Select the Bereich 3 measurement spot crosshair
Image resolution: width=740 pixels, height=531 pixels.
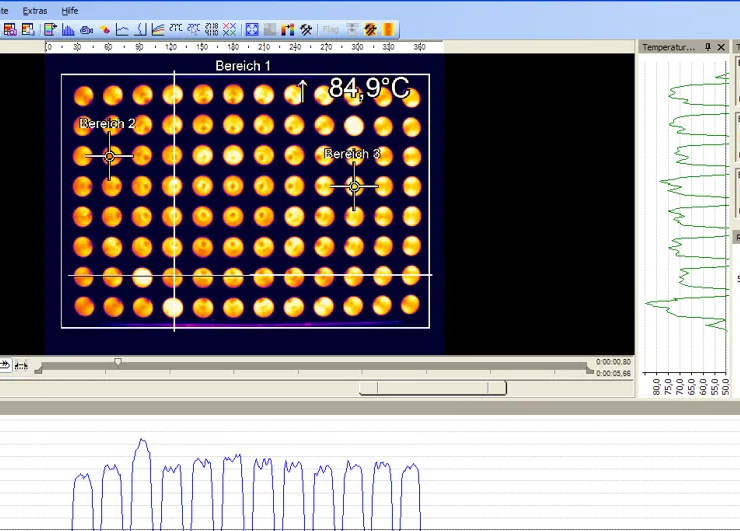[354, 186]
